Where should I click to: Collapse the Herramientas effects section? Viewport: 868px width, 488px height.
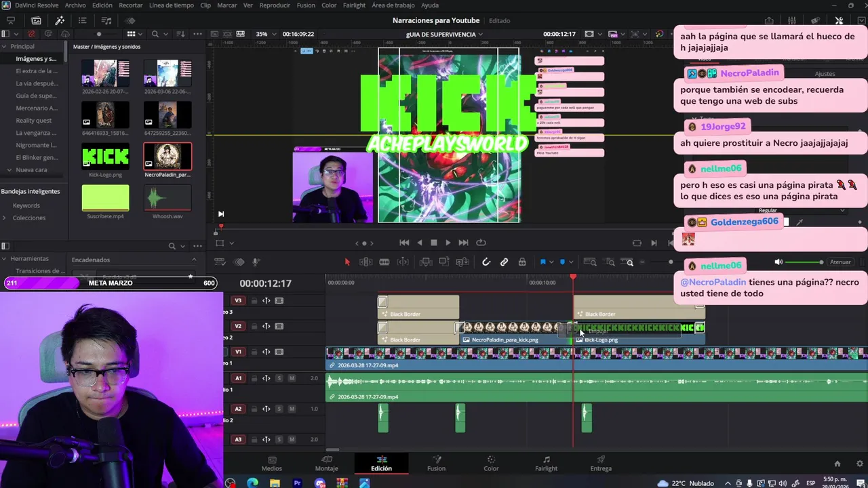(x=4, y=258)
